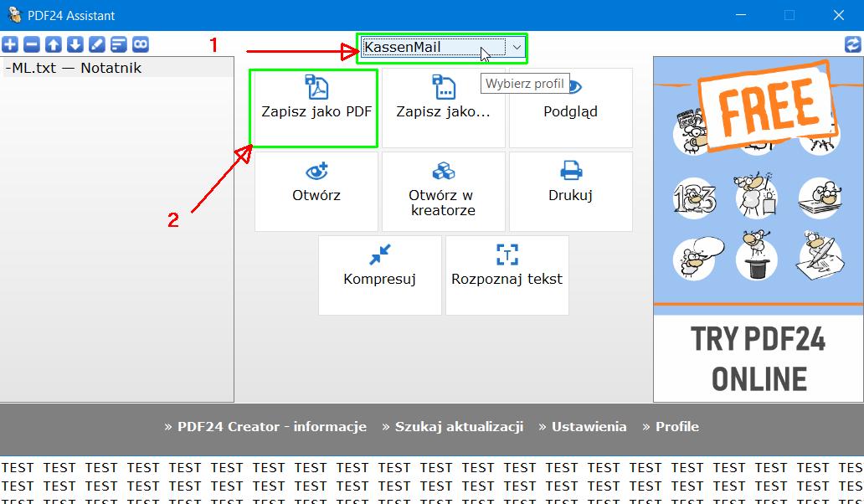The image size is (864, 504).
Task: Click the Zapisz jako... tile
Action: pos(444,108)
